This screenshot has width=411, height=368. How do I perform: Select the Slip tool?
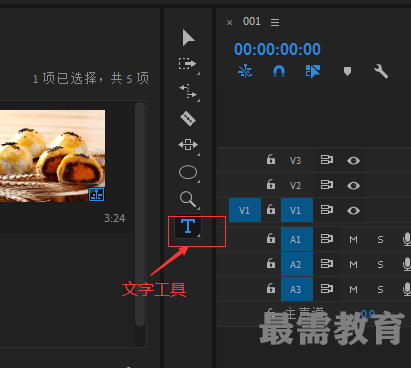click(188, 145)
